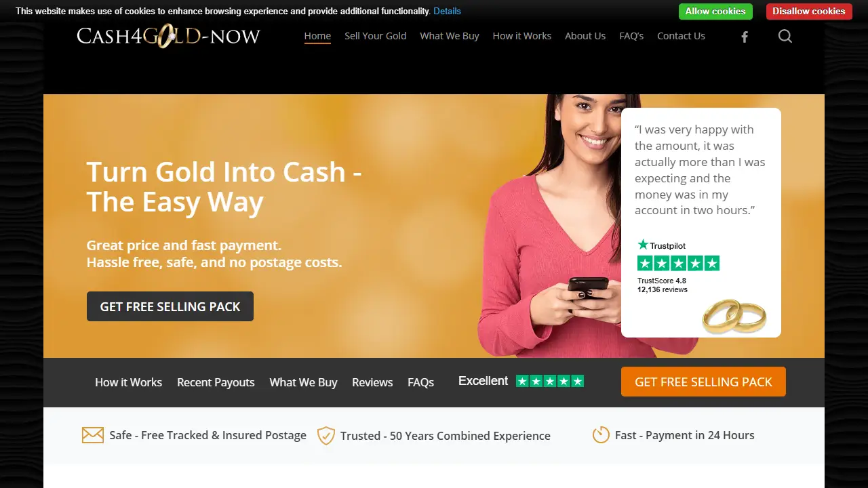Open Recent Payouts in the secondary bar
The height and width of the screenshot is (488, 868).
click(216, 382)
